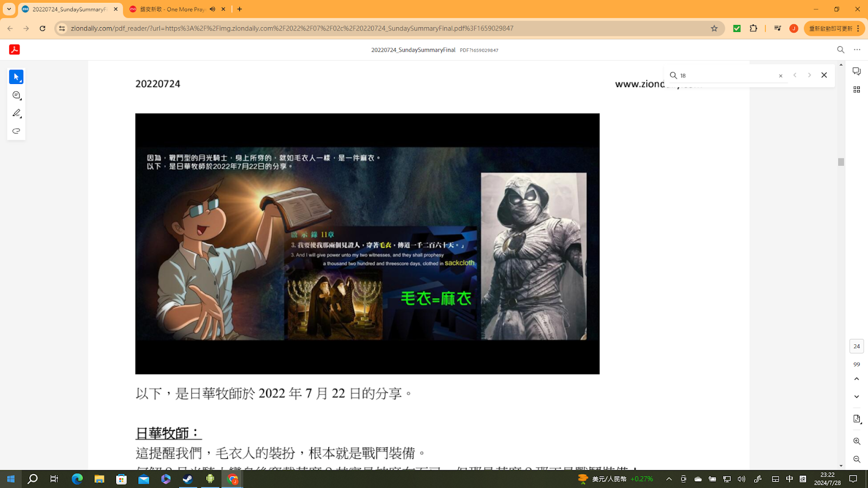Show the page thumbnails grid panel
The height and width of the screenshot is (488, 868).
[857, 89]
